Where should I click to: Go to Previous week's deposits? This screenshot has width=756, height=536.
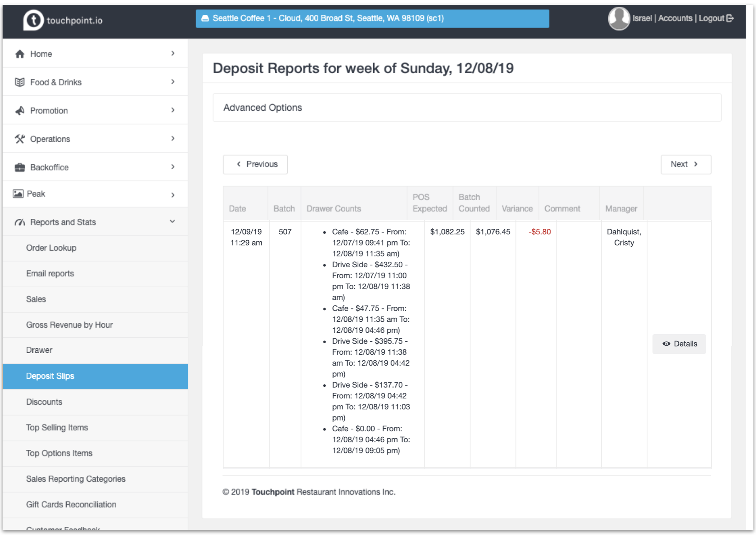coord(255,164)
